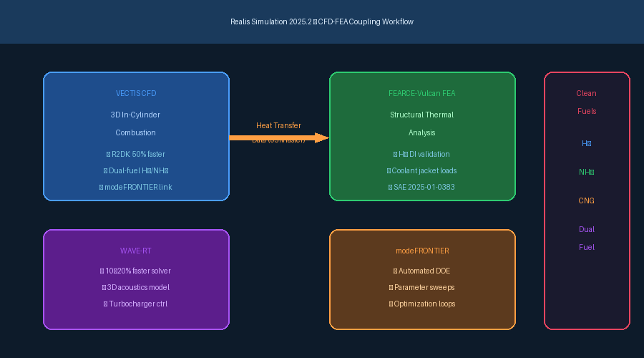
Task: Click the Realis Simulation 2025.2 title text
Action: [321, 21]
